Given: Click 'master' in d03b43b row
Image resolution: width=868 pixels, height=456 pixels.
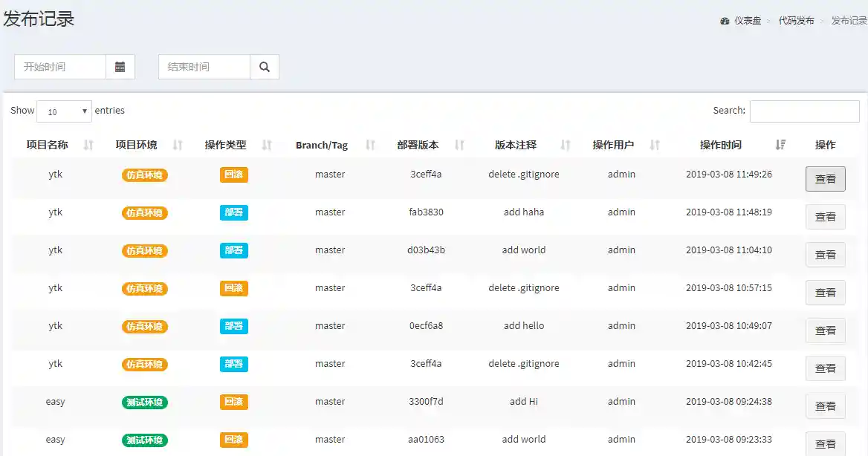Looking at the screenshot, I should [x=330, y=250].
